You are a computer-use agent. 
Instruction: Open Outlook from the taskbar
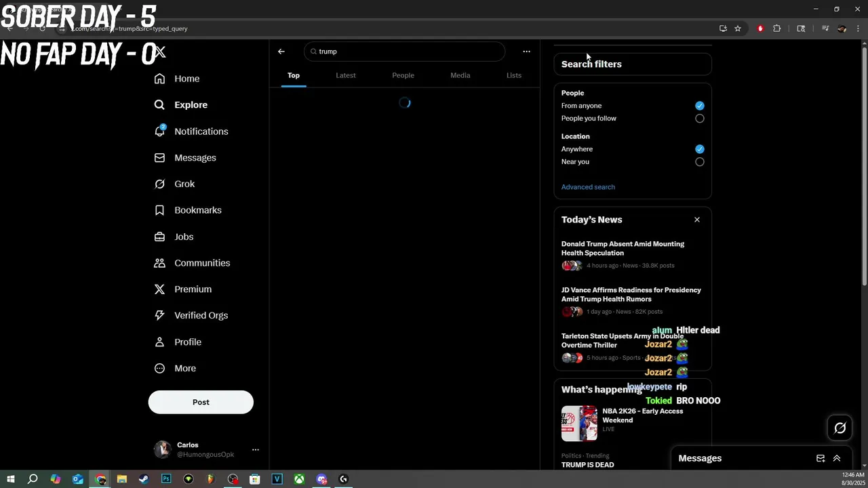click(x=78, y=479)
